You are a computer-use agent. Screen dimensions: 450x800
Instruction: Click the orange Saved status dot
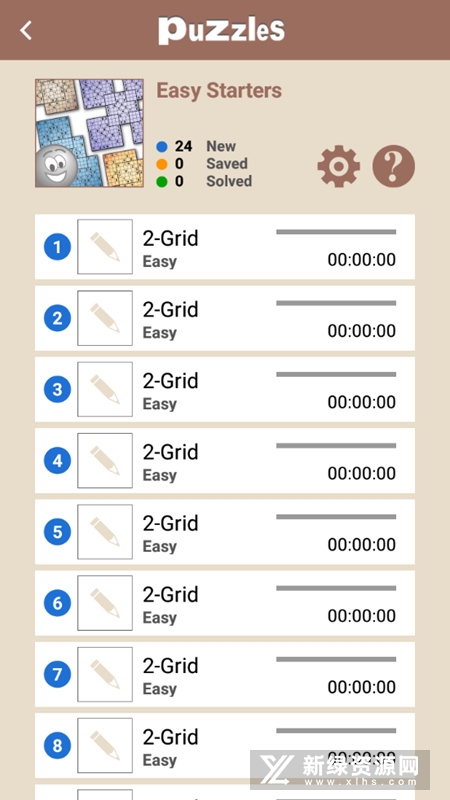[162, 164]
